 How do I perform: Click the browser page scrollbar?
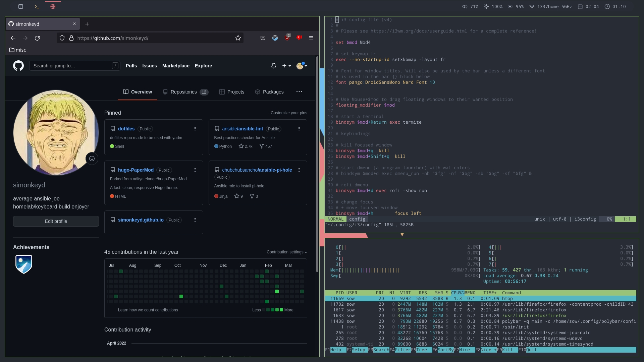click(x=317, y=165)
